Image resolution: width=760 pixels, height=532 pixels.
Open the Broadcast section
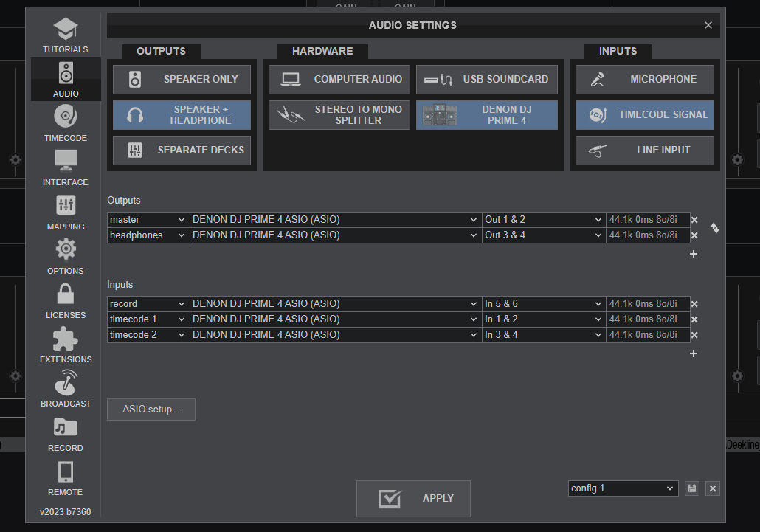click(66, 389)
